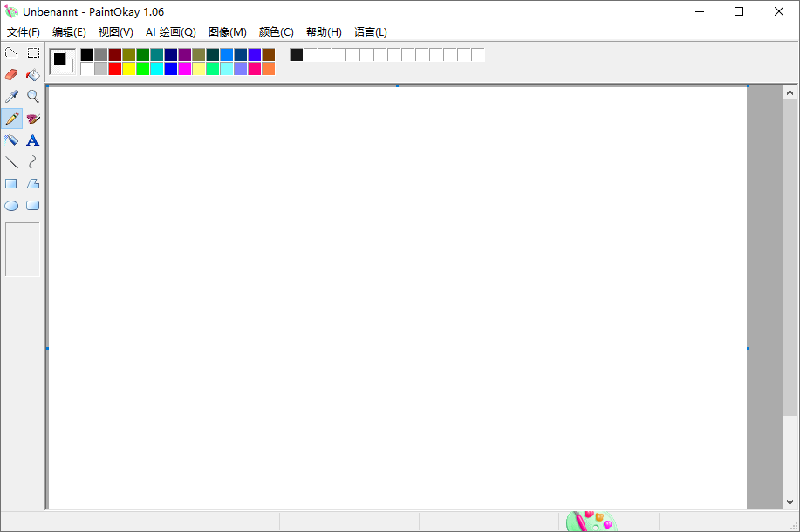Choose the Magnifier zoom tool
Viewport: 800px width, 532px height.
(33, 96)
